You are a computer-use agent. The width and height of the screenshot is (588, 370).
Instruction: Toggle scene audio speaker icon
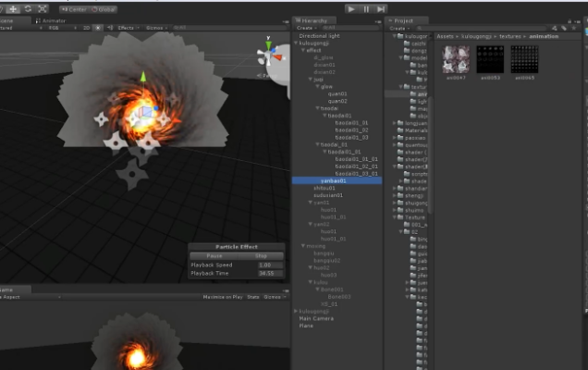tap(110, 28)
